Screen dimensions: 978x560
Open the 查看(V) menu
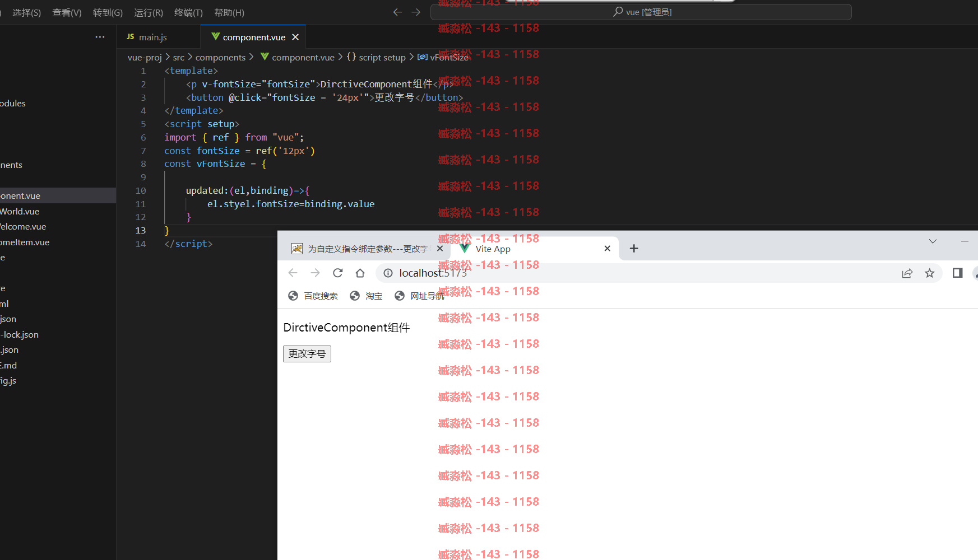[67, 12]
